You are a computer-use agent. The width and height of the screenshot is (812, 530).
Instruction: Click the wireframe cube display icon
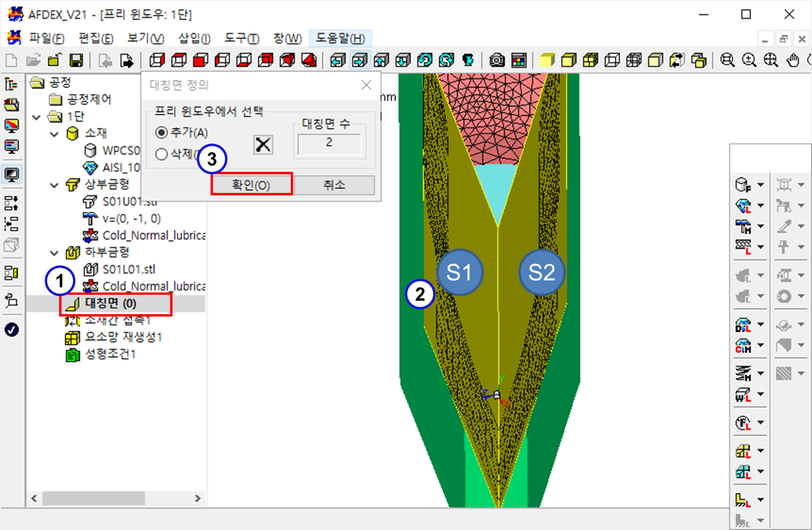point(612,60)
